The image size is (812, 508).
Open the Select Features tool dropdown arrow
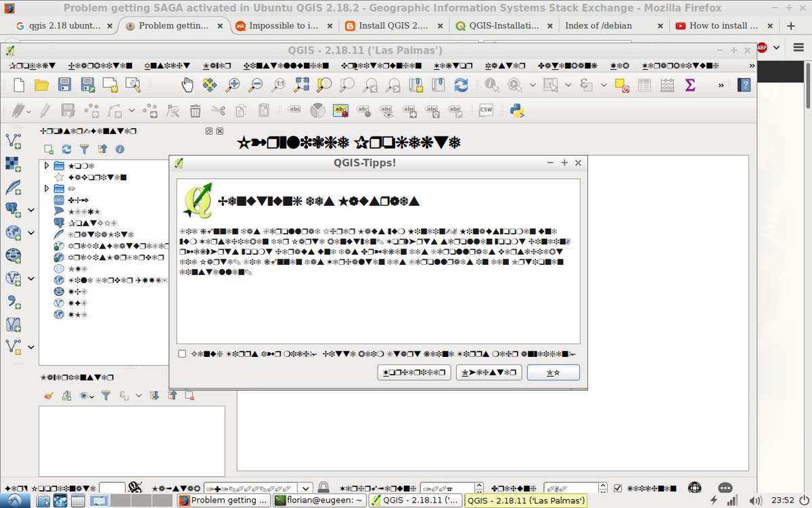click(567, 85)
